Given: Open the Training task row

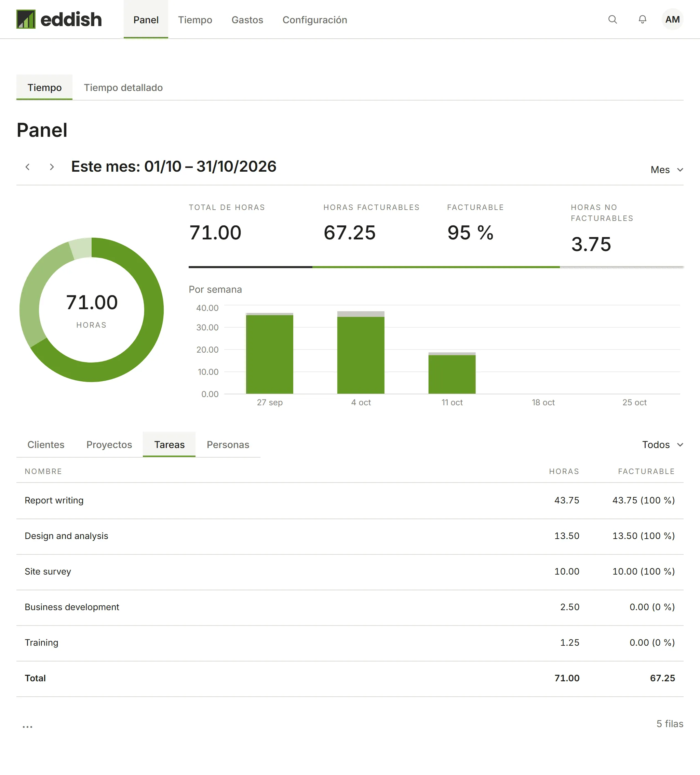Looking at the screenshot, I should (350, 643).
